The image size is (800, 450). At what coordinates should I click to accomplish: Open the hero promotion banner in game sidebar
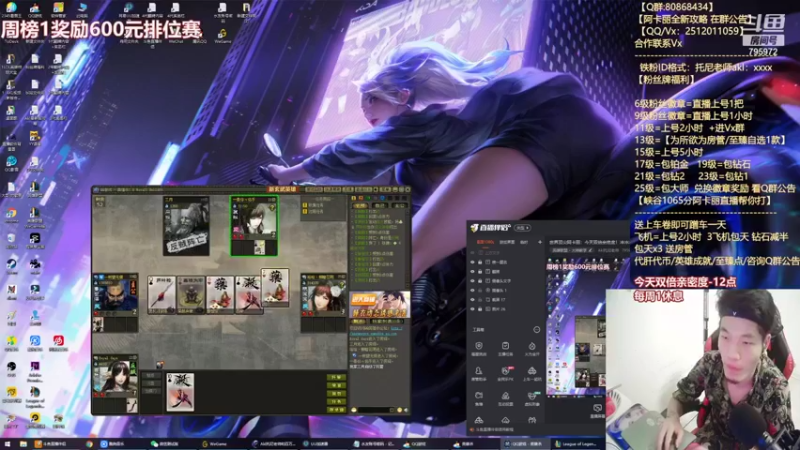pos(379,305)
